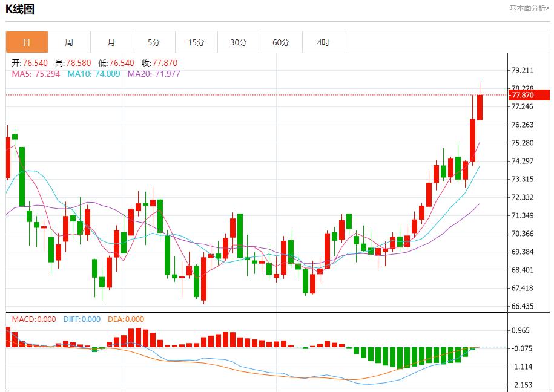Viewport: 554px width, 392px height.
Task: Select the 15分 interval tab
Action: [196, 42]
